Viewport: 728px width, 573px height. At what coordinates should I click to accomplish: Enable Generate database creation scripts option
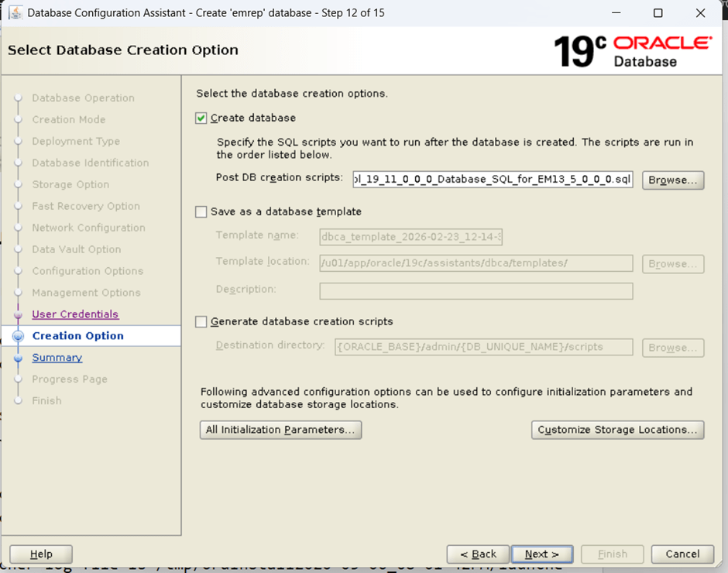(201, 321)
